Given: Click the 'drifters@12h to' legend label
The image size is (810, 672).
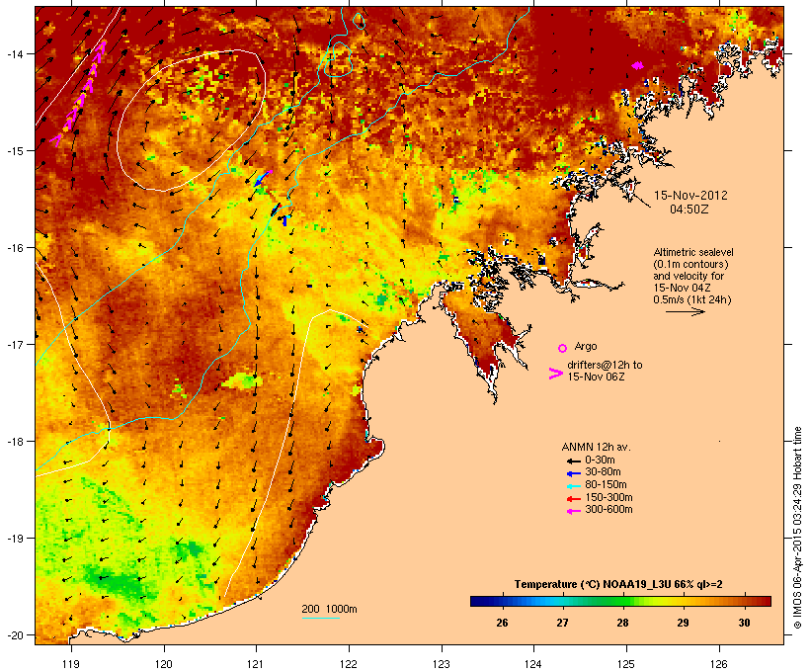Looking at the screenshot, I should pyautogui.click(x=605, y=365).
